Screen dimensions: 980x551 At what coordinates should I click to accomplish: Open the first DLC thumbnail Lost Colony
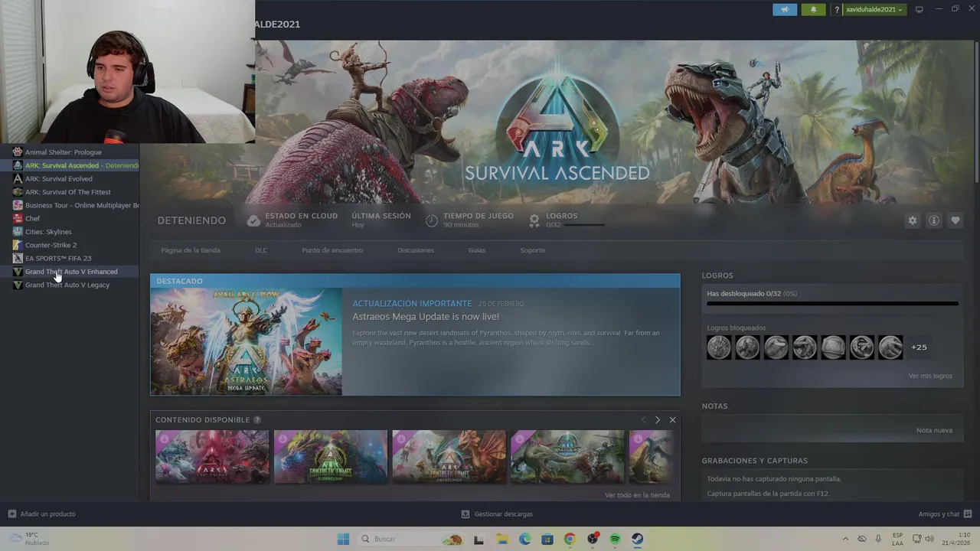tap(212, 456)
